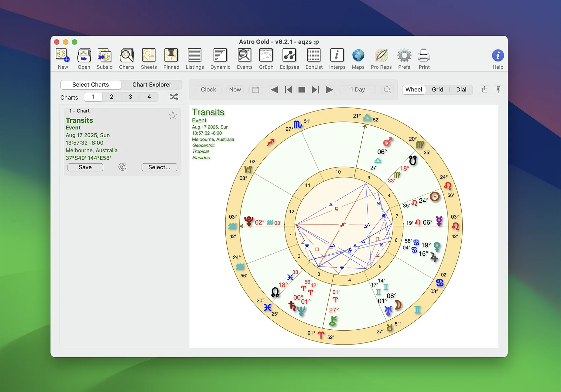Viewport: 561px width, 392px height.
Task: Open the Listings report
Action: pyautogui.click(x=195, y=59)
